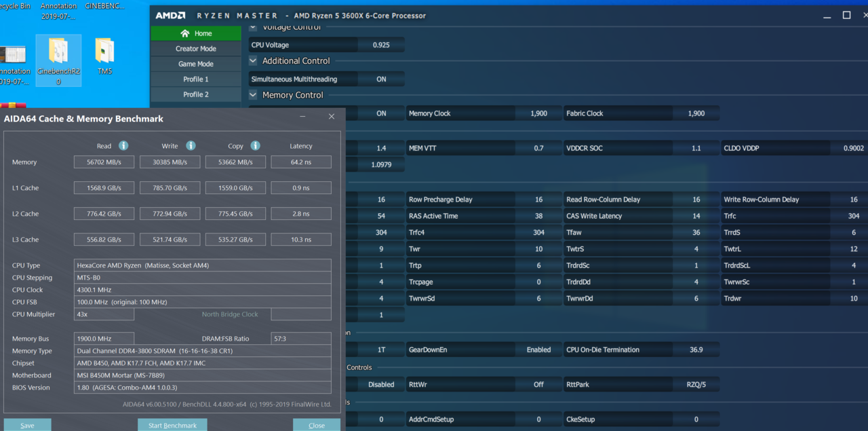Click the Memory Write result 30385 MB/s
Image resolution: width=868 pixels, height=431 pixels.
170,162
